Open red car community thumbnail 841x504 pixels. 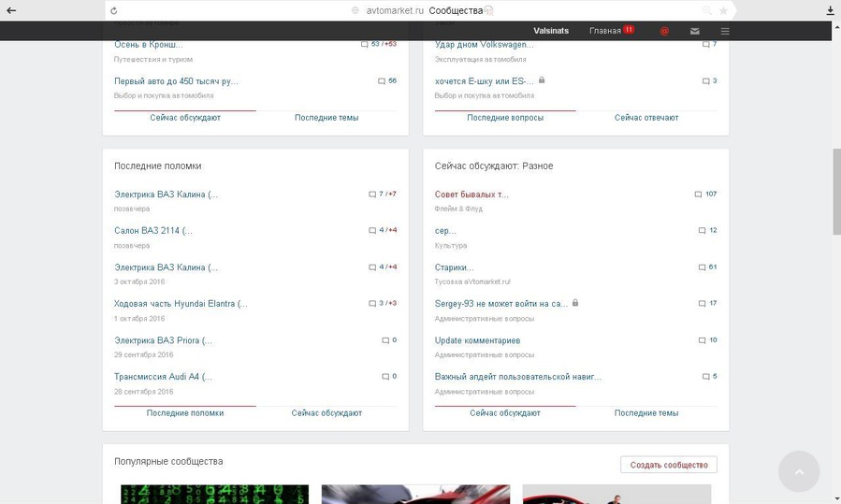coord(616,495)
